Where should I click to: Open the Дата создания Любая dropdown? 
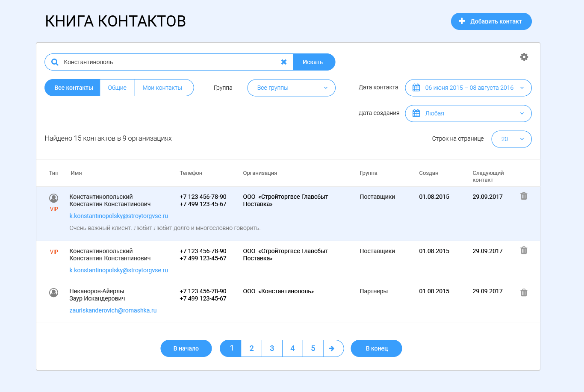468,113
